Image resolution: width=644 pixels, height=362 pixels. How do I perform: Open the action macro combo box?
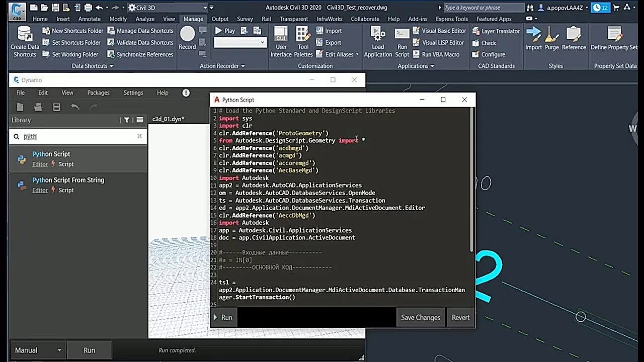[240, 43]
